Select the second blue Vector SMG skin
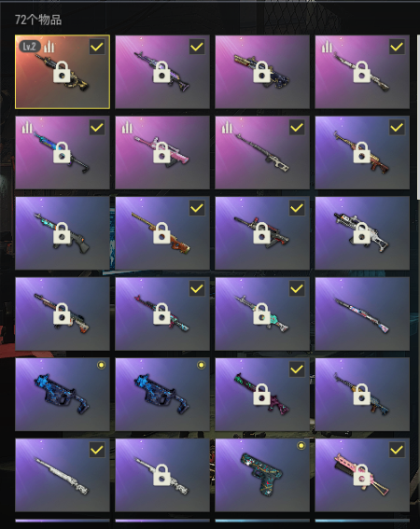 point(162,395)
